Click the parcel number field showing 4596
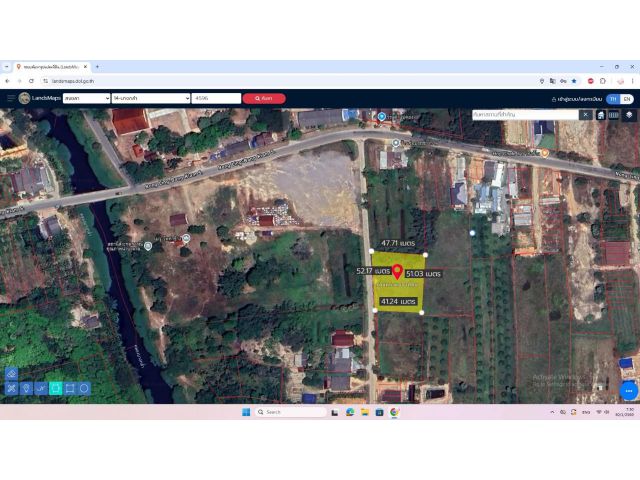Viewport: 640px width, 480px height. 216,98
